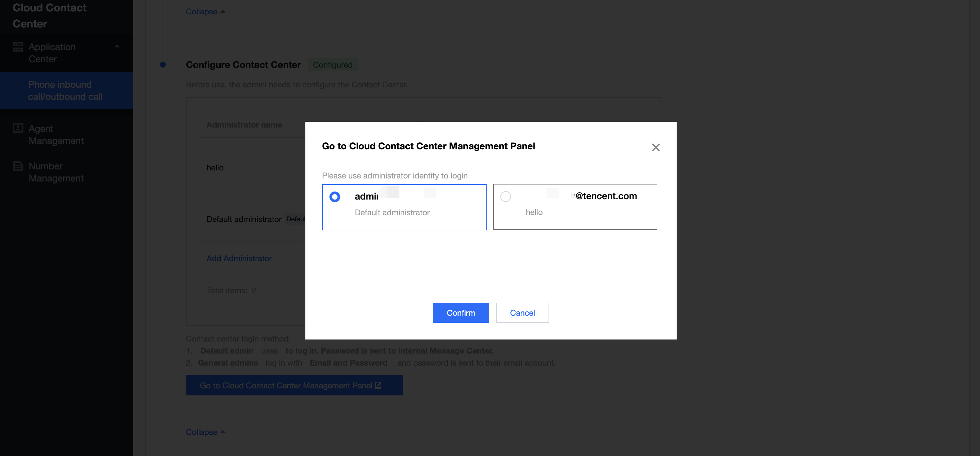Click the Total items: 2 text
Image resolution: width=980 pixels, height=456 pixels.
pos(231,290)
